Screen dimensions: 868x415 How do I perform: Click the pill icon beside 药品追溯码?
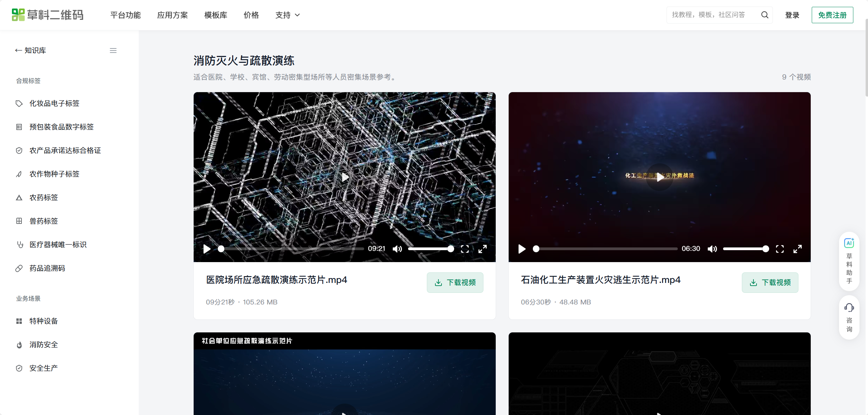[19, 268]
